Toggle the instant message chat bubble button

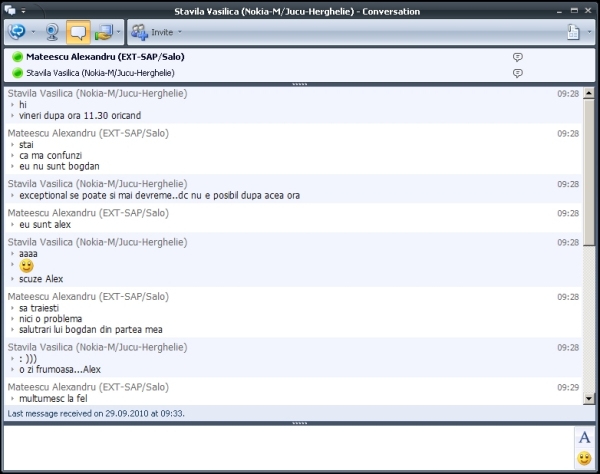(78, 31)
